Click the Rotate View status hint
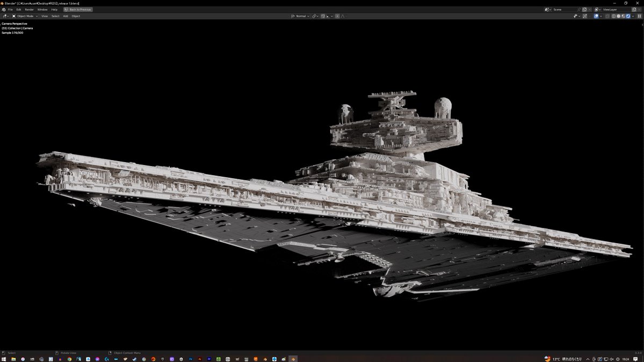 point(68,352)
